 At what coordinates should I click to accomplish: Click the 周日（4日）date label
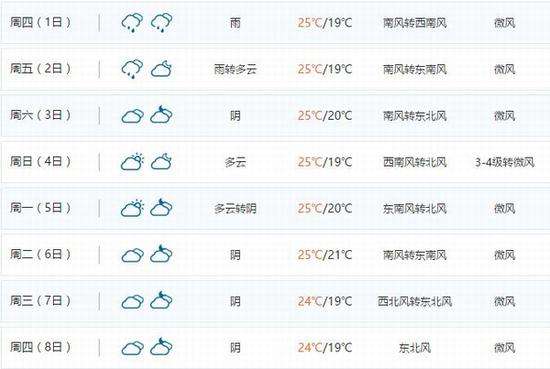[x=40, y=161]
